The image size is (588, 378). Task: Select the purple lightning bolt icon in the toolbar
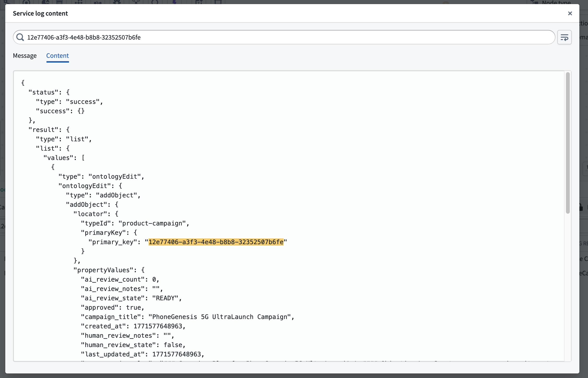point(174,2)
